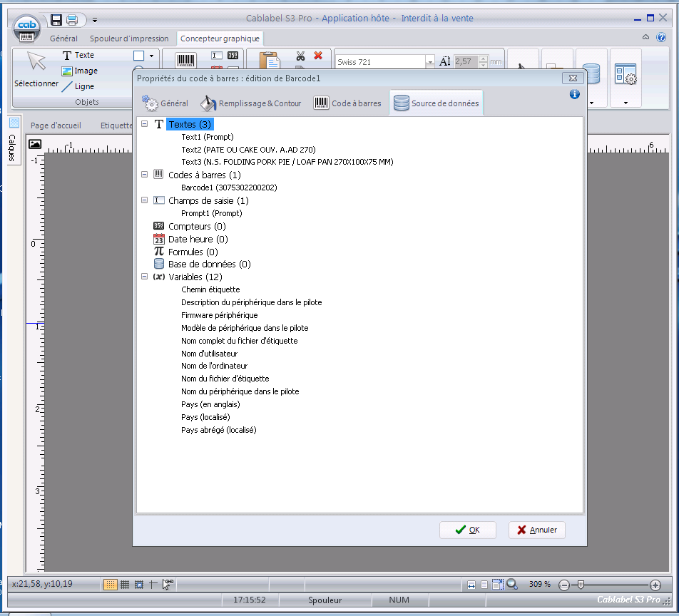This screenshot has height=616, width=679.
Task: Collapse the Codes à barres tree node
Action: (x=145, y=175)
